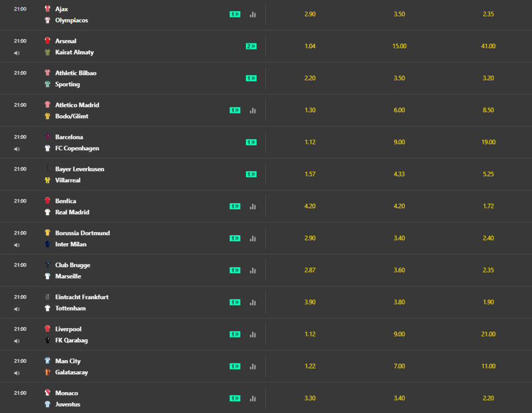
Task: Click the speaker icon for Man City vs Galatasaray
Action: tap(17, 373)
